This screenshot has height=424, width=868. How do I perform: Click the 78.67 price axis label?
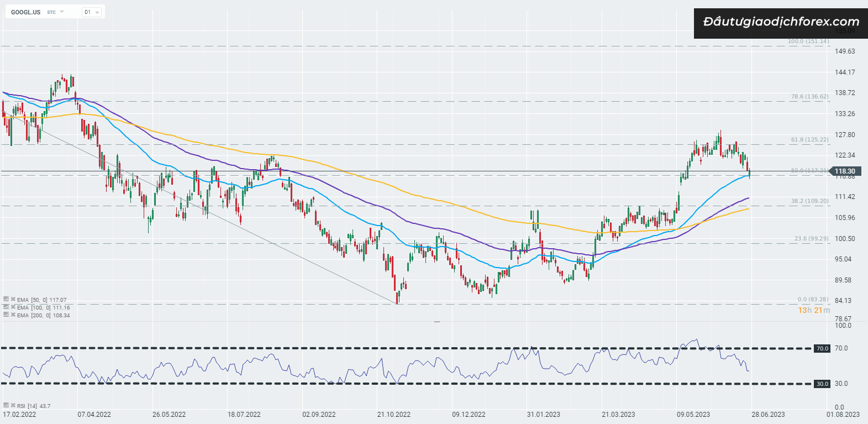coord(843,319)
